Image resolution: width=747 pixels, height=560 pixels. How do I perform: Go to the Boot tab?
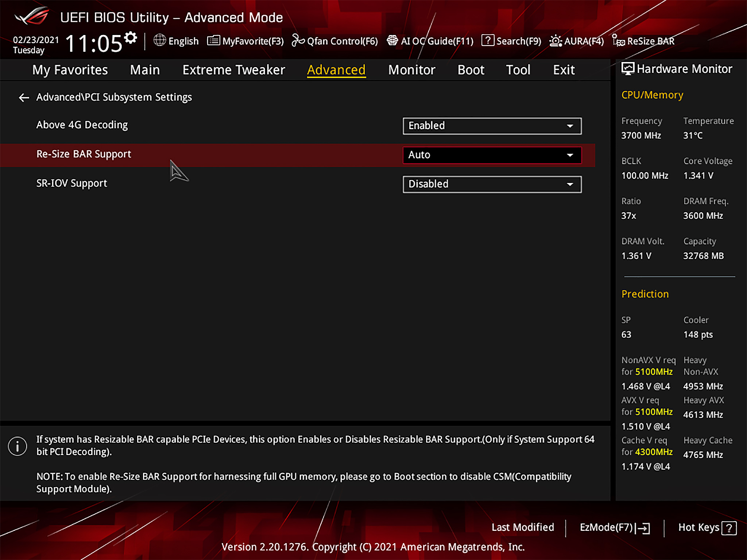click(471, 70)
